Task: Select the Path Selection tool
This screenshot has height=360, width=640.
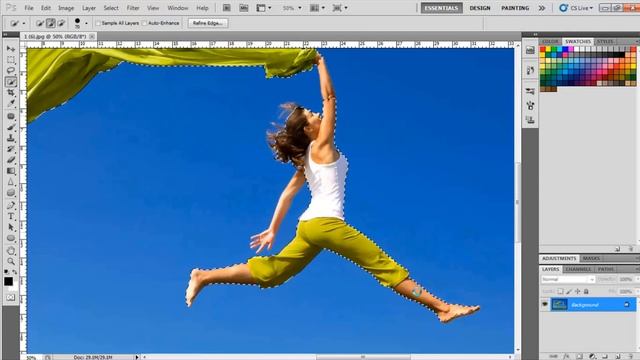Action: coord(11,227)
